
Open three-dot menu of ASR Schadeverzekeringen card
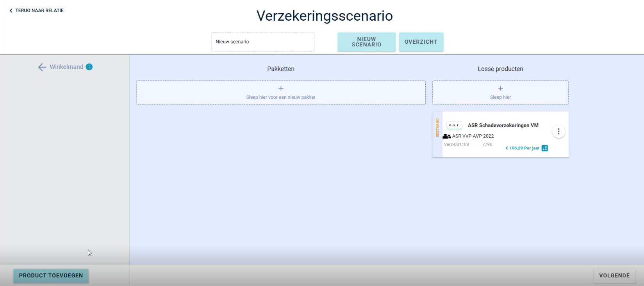point(558,131)
